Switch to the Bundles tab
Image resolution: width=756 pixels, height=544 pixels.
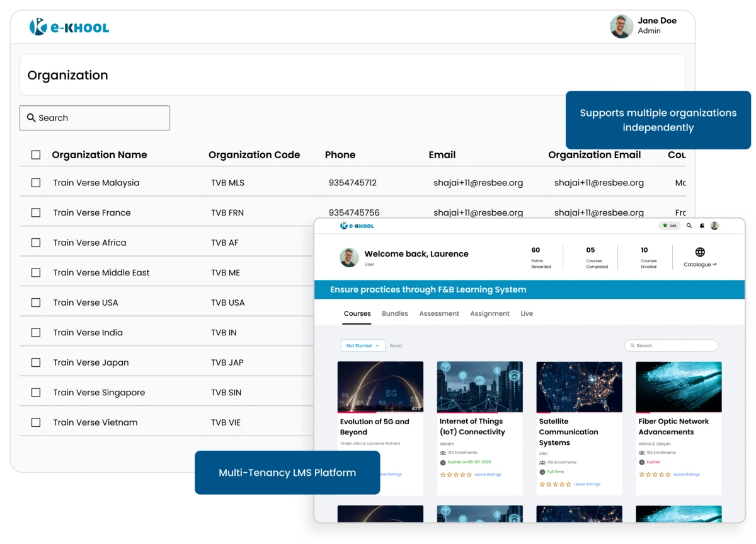[x=395, y=313]
